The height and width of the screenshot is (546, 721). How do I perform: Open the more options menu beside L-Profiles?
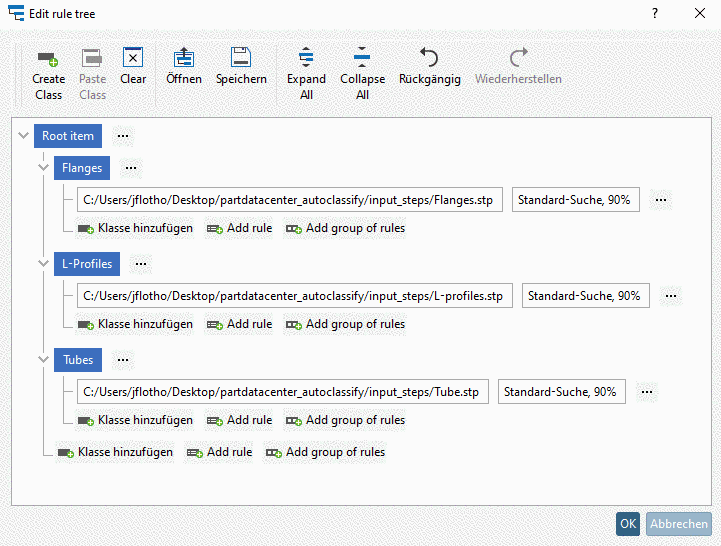pyautogui.click(x=141, y=264)
